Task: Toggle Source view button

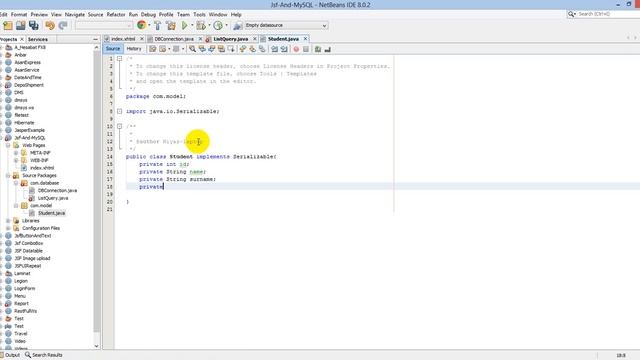Action: 113,49
